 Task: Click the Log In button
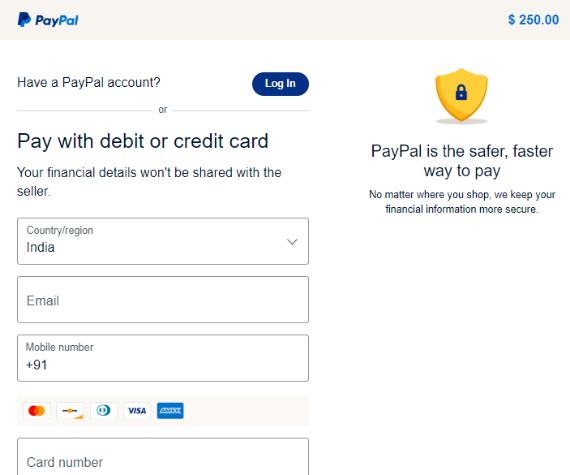(x=280, y=84)
